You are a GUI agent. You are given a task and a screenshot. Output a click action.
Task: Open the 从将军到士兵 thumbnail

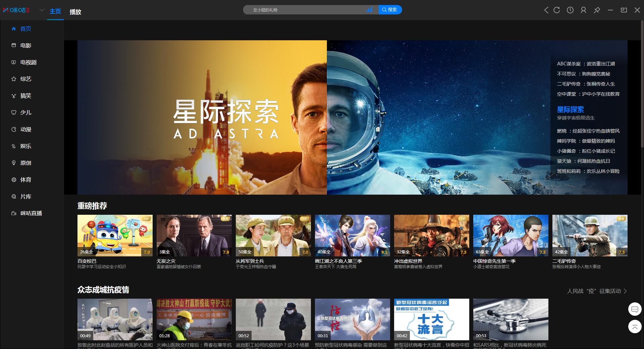point(273,236)
